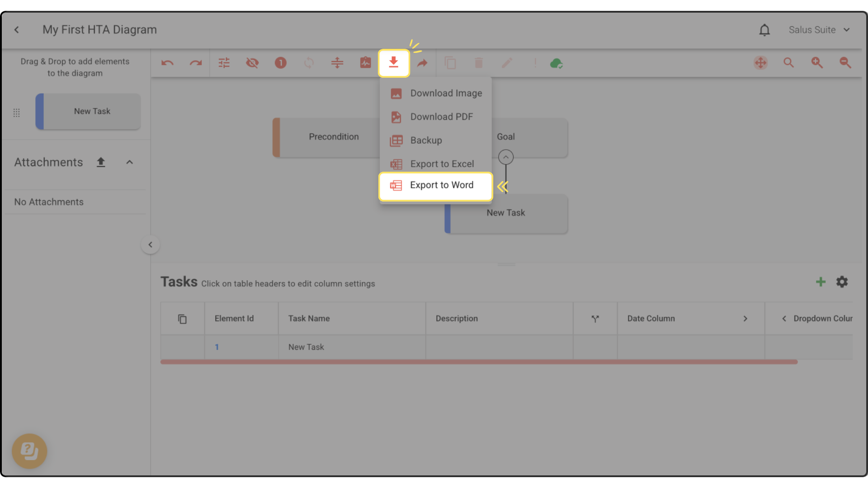Click the zoom out magnifier icon
The width and height of the screenshot is (868, 488).
[x=845, y=63]
